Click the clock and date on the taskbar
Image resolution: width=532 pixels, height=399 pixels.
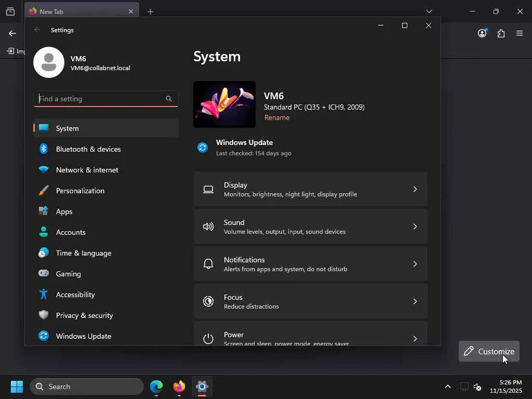click(x=506, y=387)
